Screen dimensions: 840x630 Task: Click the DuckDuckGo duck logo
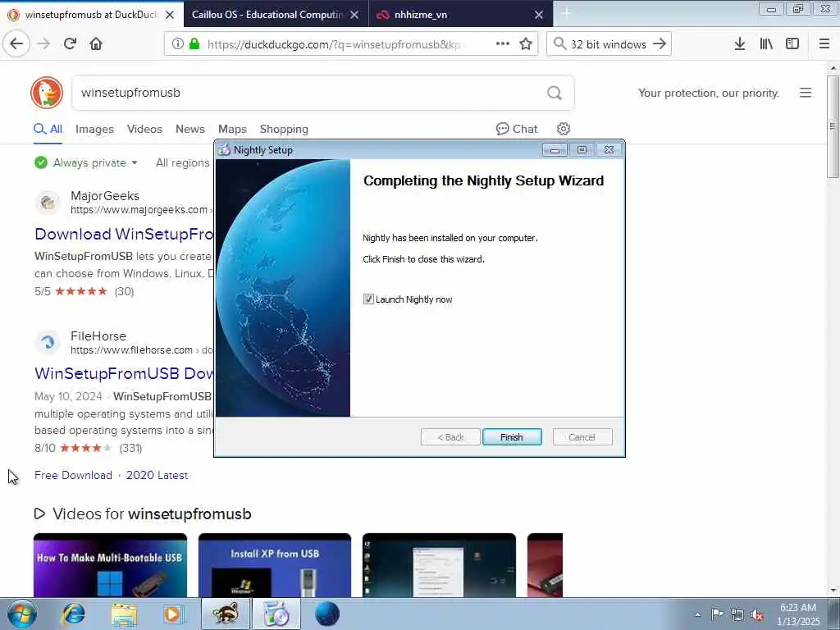[x=47, y=93]
